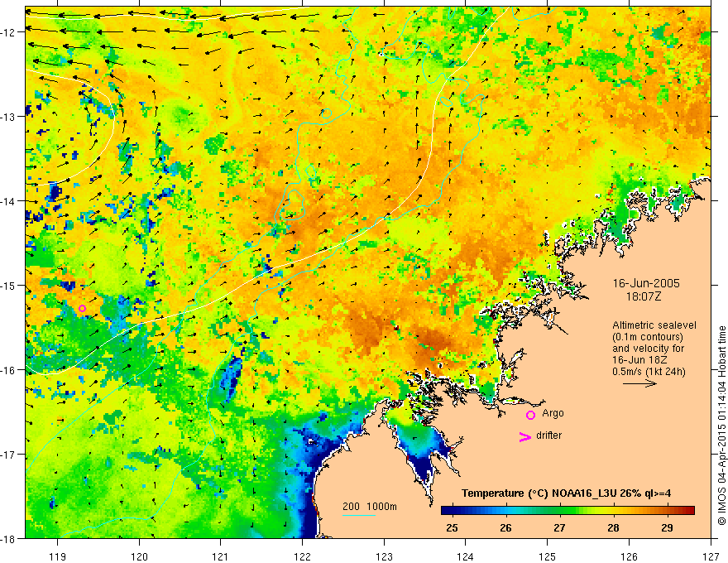The height and width of the screenshot is (563, 728).
Task: Click the latitude axis label '-17'
Action: point(9,455)
